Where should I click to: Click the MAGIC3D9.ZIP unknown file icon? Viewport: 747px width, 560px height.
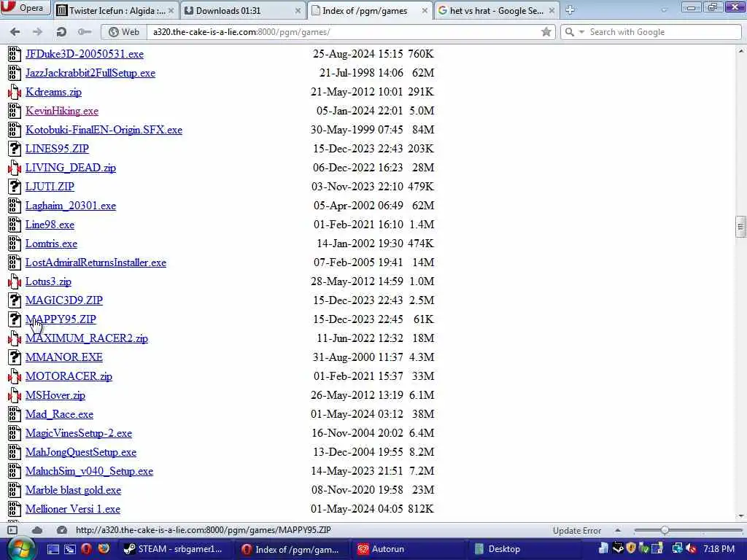[x=15, y=300]
